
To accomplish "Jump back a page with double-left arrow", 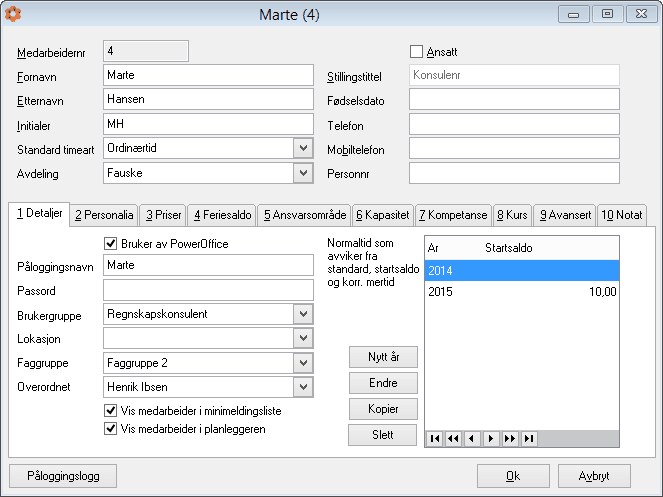I will [453, 439].
